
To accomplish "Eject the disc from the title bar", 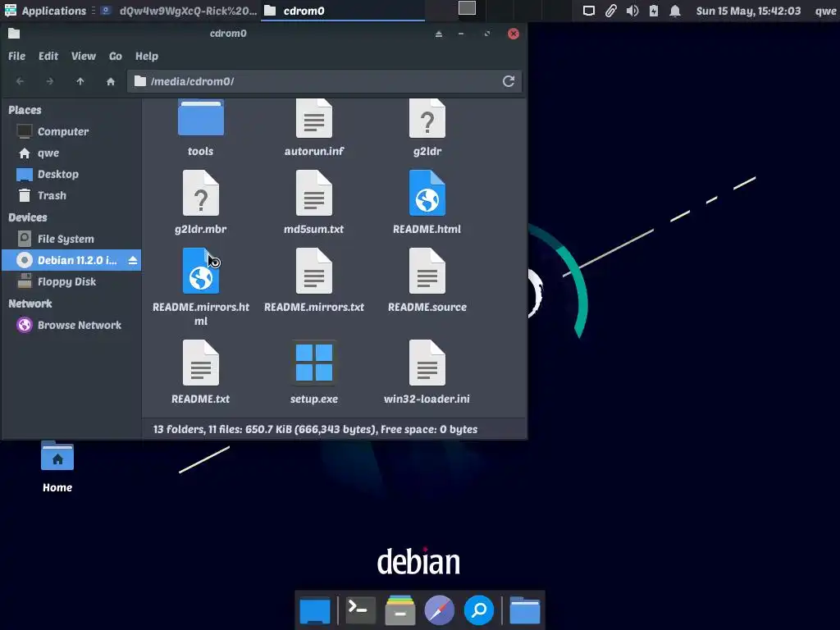I will click(439, 34).
